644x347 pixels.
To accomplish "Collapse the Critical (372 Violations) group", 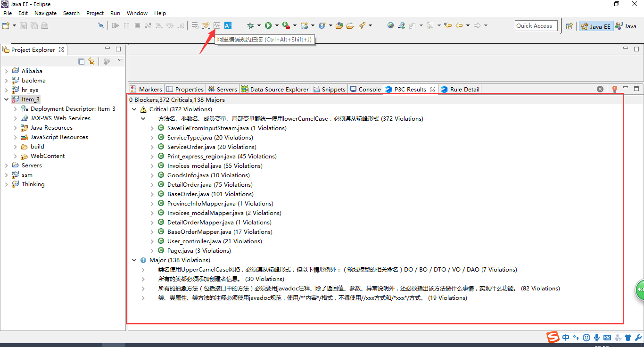I will point(134,109).
